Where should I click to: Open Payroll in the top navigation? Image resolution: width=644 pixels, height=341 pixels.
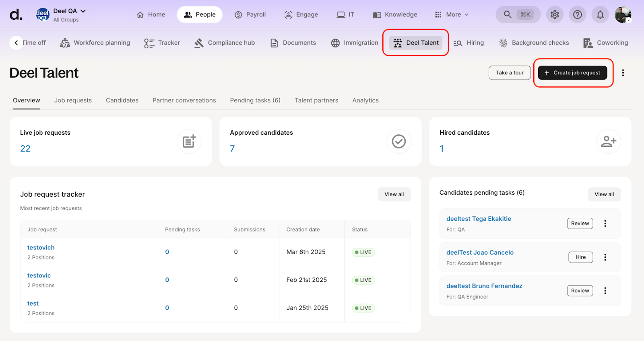tap(250, 14)
